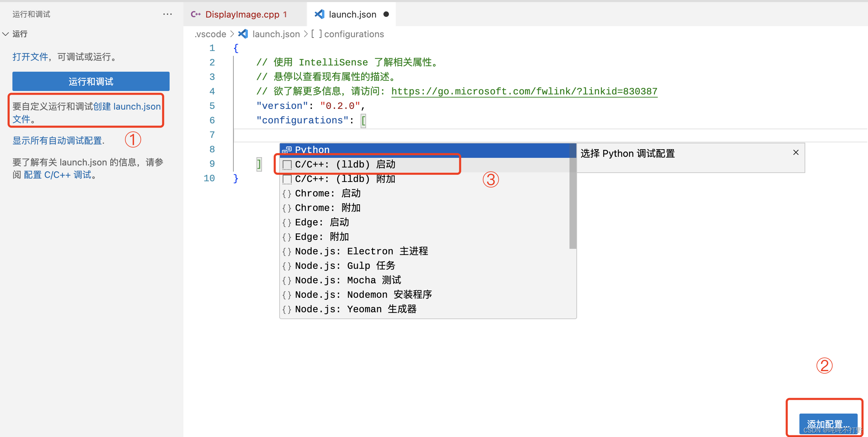This screenshot has width=868, height=437.
Task: Open the 打开文件 link
Action: pos(30,57)
